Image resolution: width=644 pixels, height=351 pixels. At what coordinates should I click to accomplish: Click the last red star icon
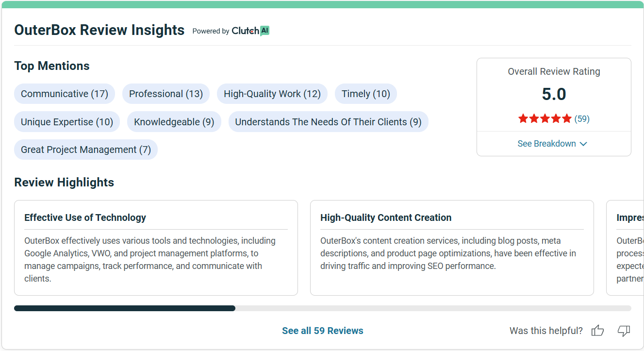coord(566,118)
